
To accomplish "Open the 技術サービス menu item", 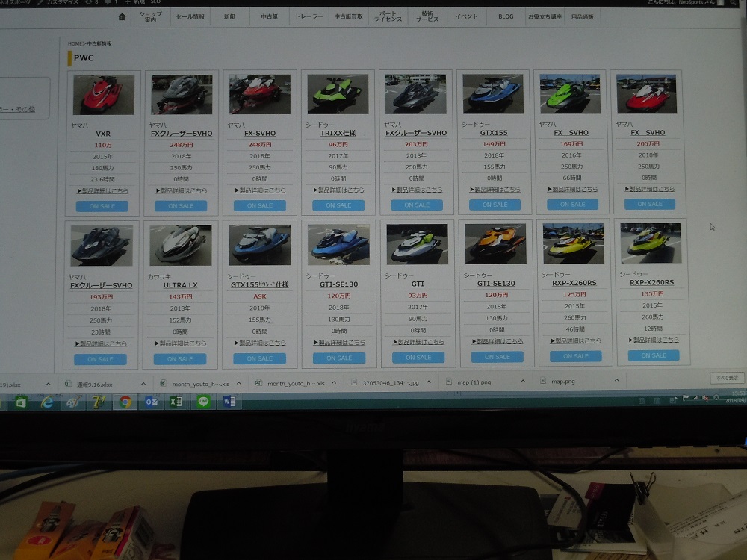I will click(x=427, y=16).
